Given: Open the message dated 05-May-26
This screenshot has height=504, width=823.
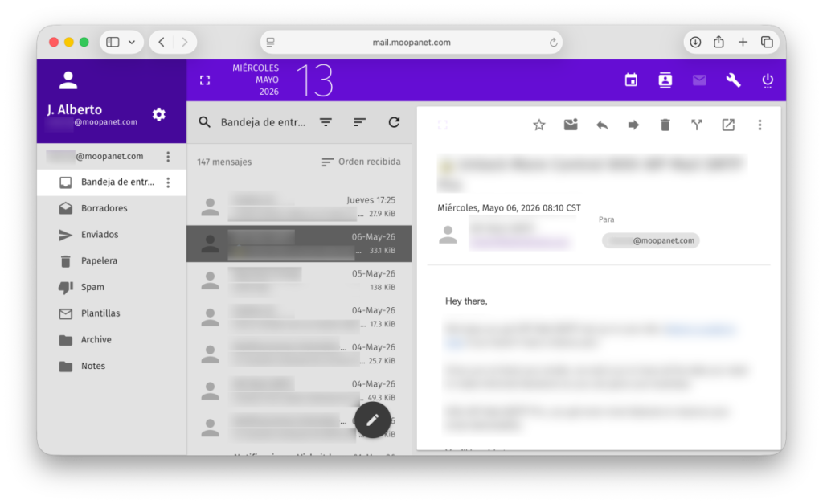Looking at the screenshot, I should click(x=299, y=281).
